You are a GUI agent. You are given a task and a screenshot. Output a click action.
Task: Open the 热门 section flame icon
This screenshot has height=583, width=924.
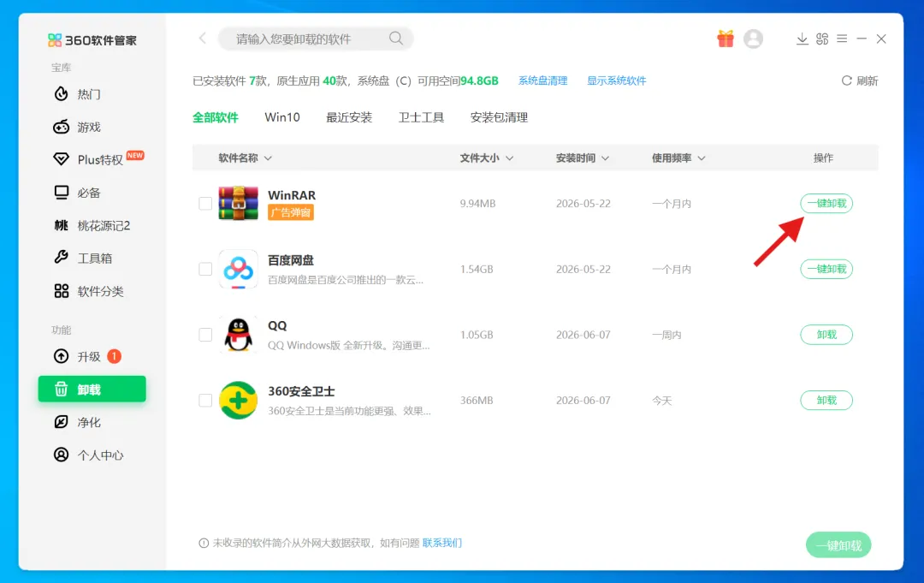tap(62, 93)
